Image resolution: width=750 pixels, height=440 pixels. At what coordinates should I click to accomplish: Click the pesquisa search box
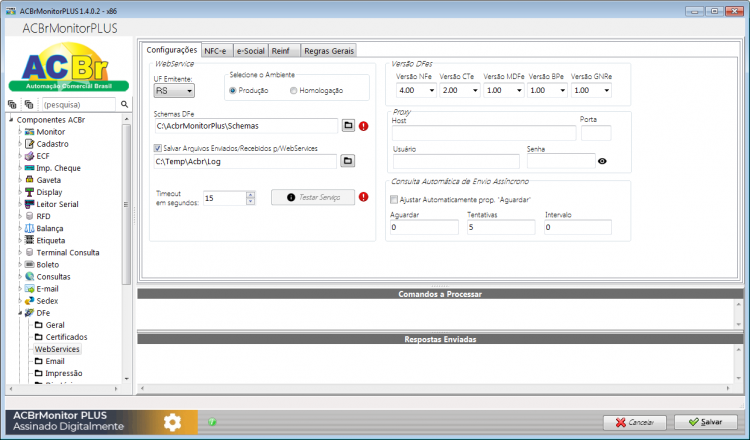[x=78, y=104]
